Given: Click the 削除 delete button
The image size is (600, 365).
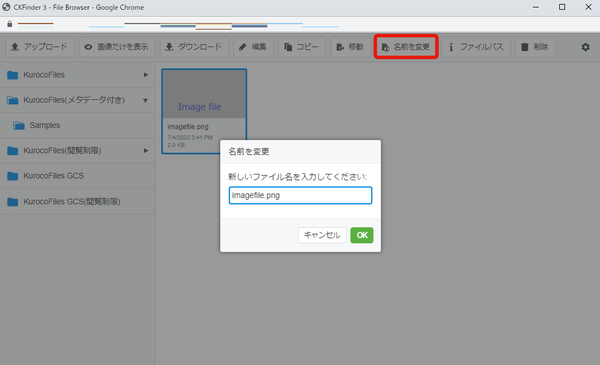Looking at the screenshot, I should coord(535,47).
